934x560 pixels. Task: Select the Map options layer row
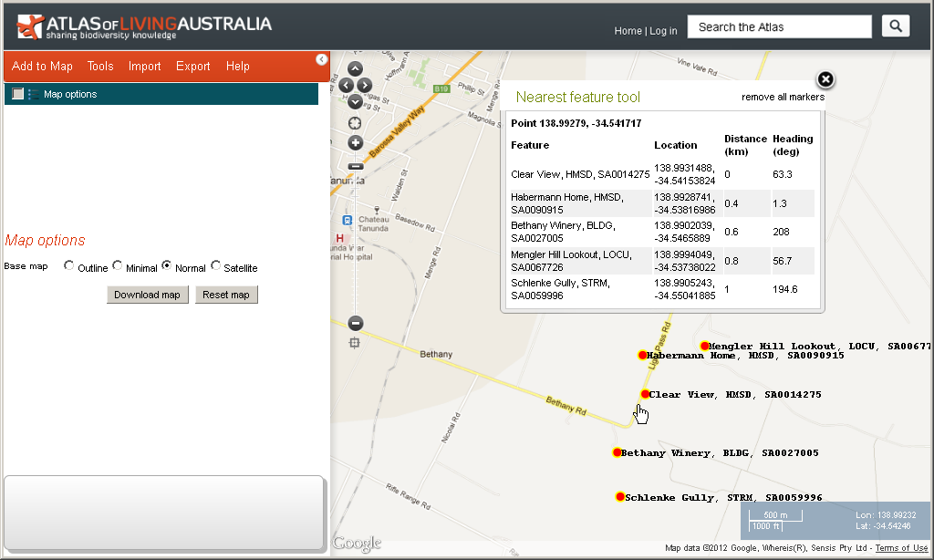tap(161, 94)
